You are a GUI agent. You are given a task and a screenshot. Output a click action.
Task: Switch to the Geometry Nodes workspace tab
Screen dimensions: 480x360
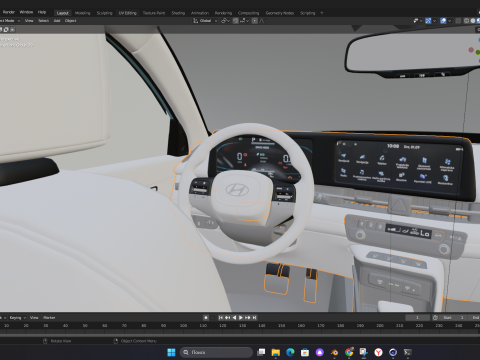coord(280,13)
